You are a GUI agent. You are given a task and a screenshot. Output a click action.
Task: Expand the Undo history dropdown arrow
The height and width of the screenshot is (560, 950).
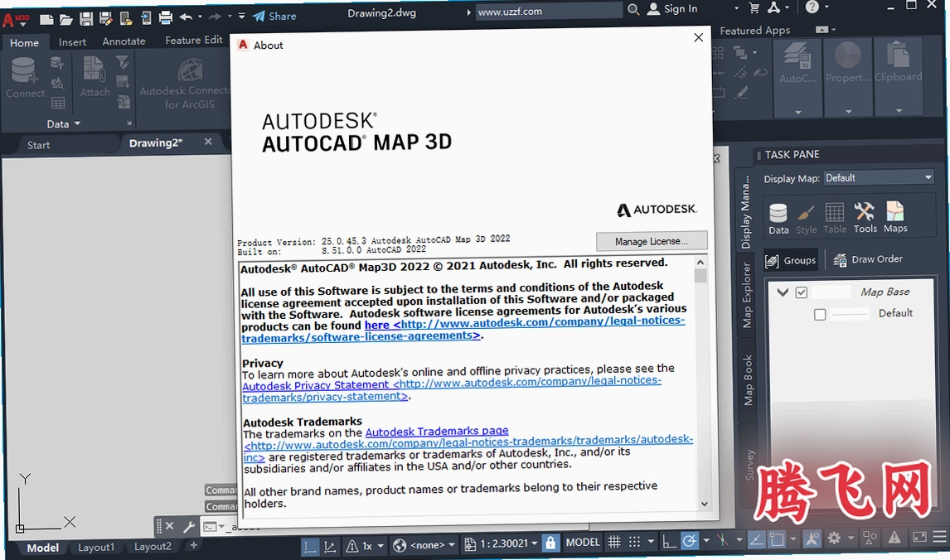[x=199, y=17]
